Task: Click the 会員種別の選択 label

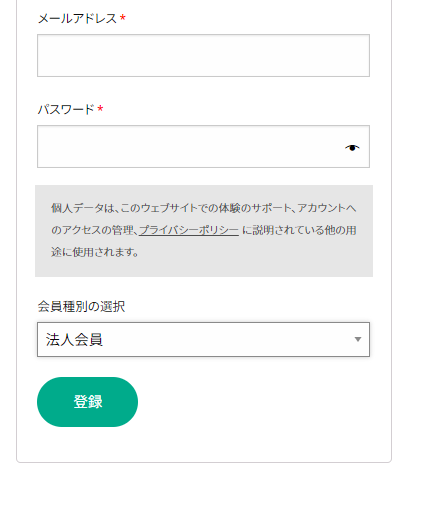Action: point(81,306)
